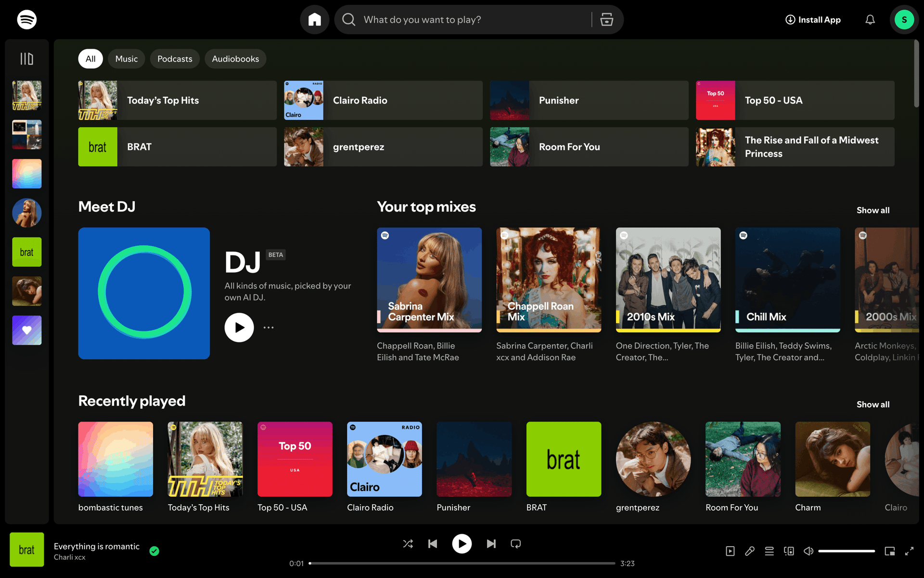This screenshot has width=924, height=578.
Task: Skip to previous track
Action: tap(433, 544)
